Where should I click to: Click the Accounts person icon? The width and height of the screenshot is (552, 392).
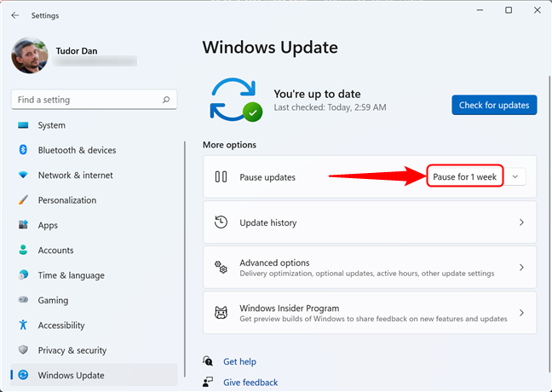(23, 250)
